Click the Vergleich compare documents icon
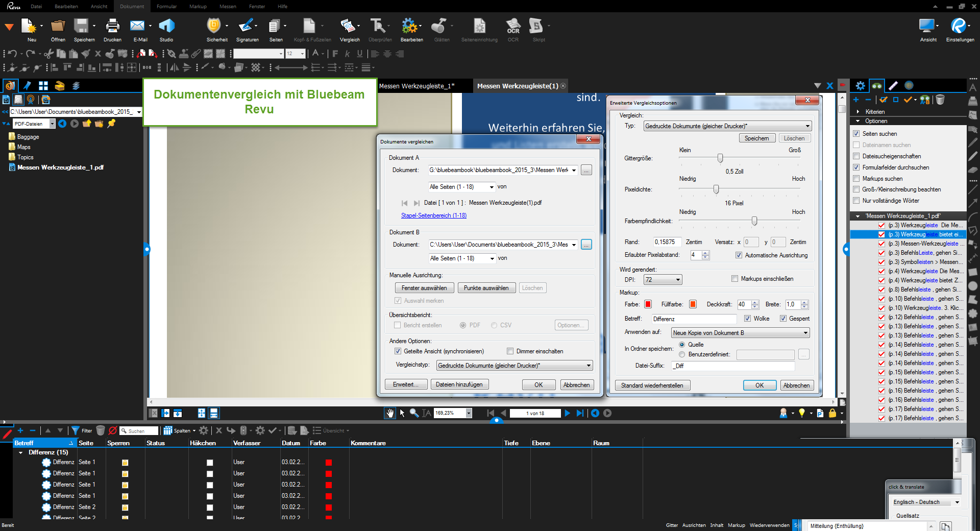Image resolution: width=980 pixels, height=531 pixels. click(349, 26)
